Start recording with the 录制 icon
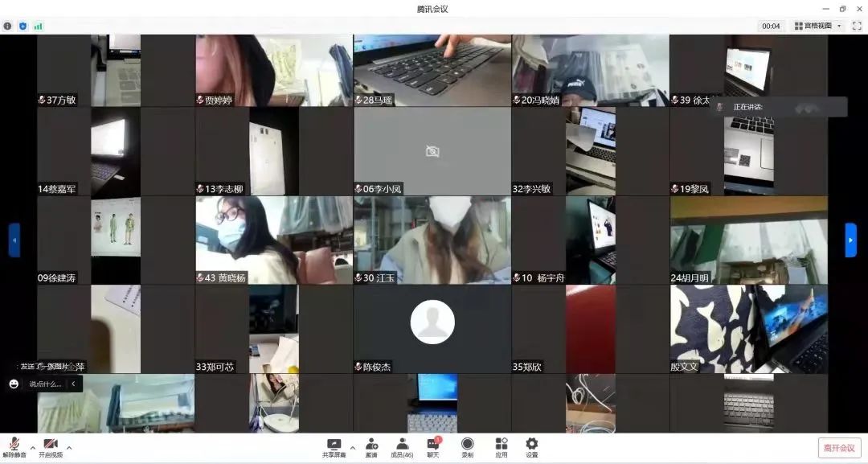 [467, 445]
